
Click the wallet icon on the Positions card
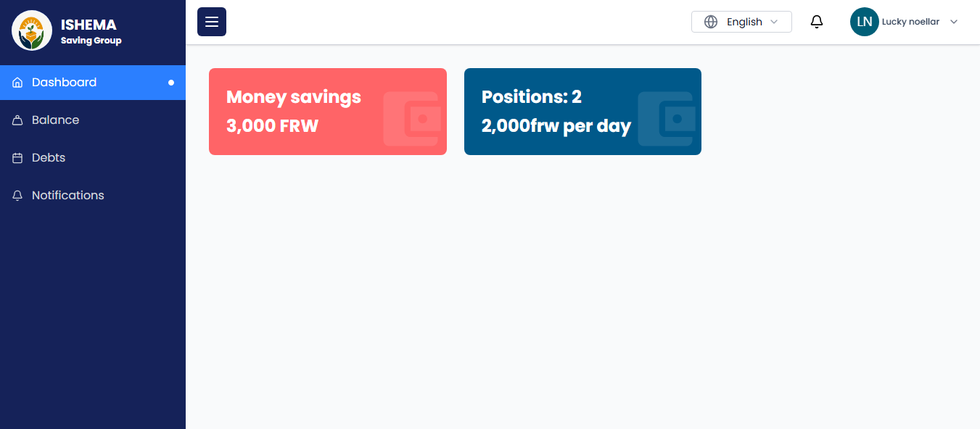pyautogui.click(x=667, y=119)
